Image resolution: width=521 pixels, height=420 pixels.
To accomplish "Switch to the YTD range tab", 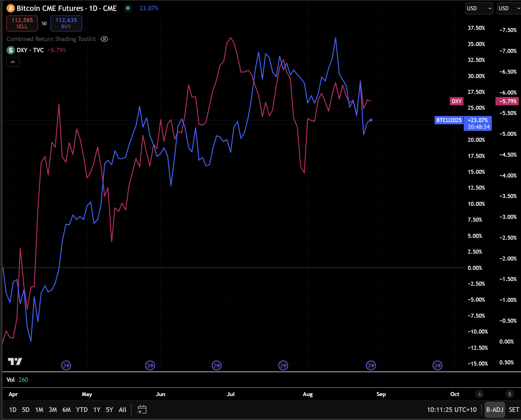I will [81, 409].
